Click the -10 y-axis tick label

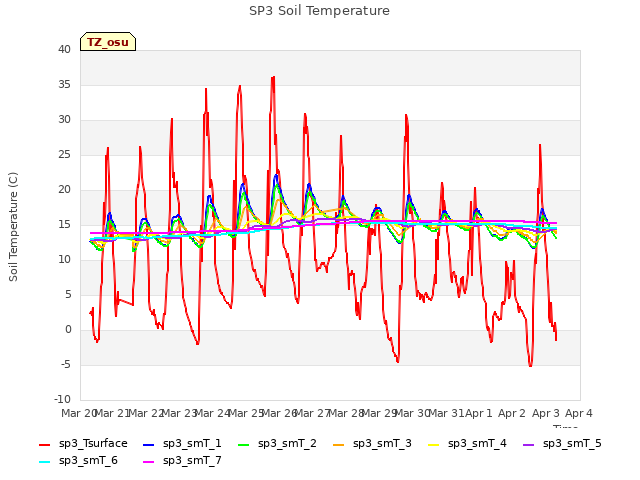pyautogui.click(x=63, y=399)
